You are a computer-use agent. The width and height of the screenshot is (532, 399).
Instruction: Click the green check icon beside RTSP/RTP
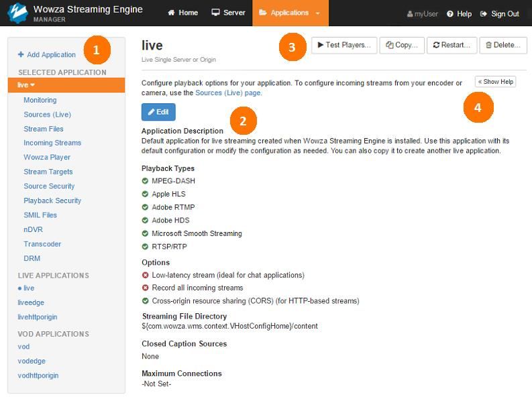pos(145,247)
